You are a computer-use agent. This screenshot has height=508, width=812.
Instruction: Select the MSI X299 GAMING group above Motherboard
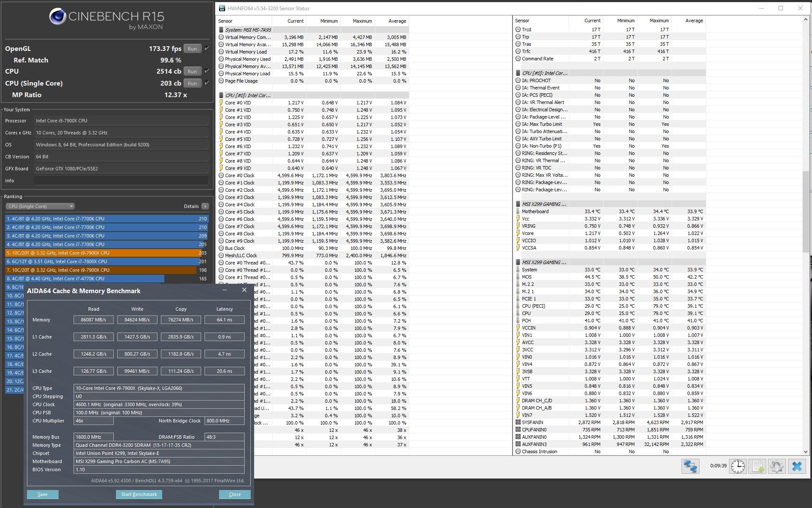pyautogui.click(x=610, y=204)
